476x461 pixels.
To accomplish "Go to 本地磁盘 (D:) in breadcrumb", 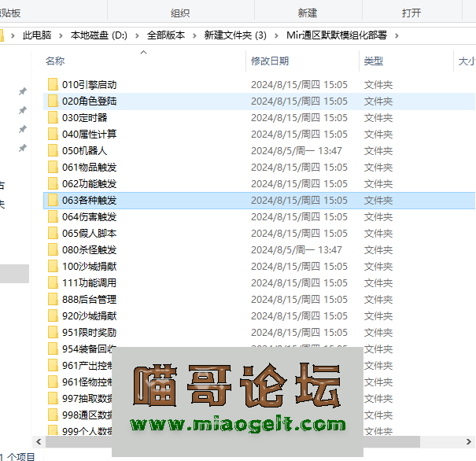I will click(x=98, y=35).
